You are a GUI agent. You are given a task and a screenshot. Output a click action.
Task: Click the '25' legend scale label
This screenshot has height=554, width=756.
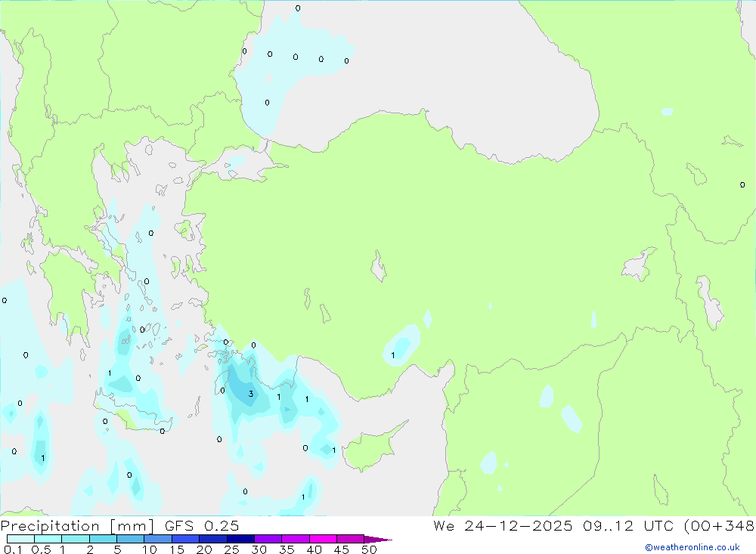[x=232, y=549]
